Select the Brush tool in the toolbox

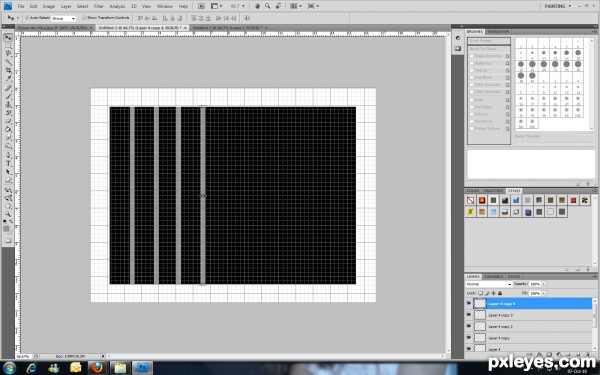tap(8, 96)
